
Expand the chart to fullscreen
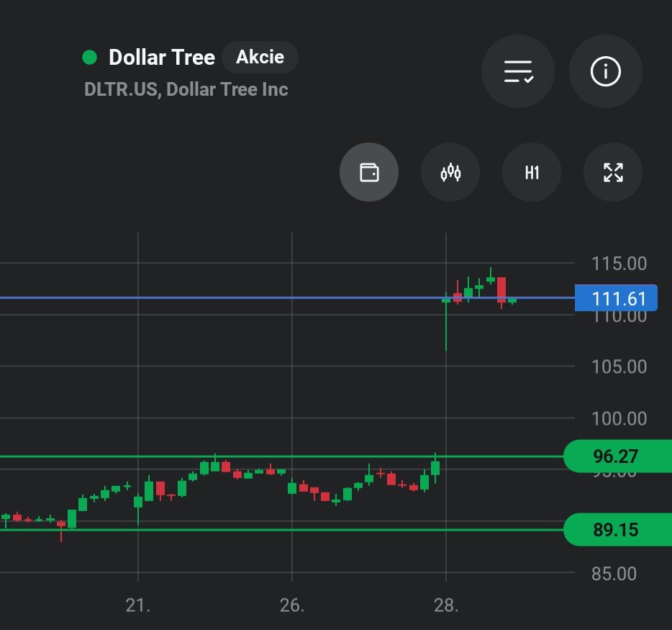(613, 172)
